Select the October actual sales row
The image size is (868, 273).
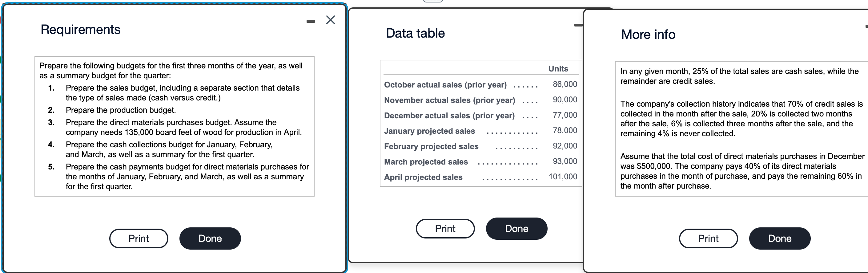tap(472, 85)
